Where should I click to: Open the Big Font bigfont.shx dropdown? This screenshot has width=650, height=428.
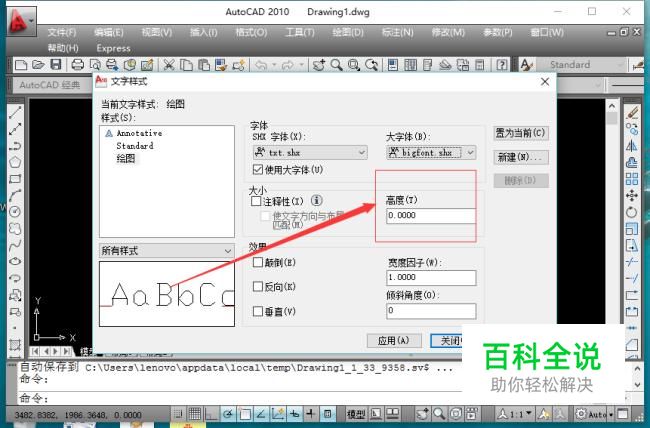point(431,153)
